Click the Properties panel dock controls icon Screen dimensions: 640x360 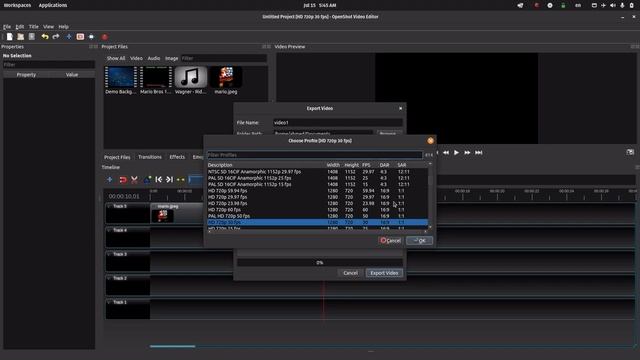click(93, 47)
